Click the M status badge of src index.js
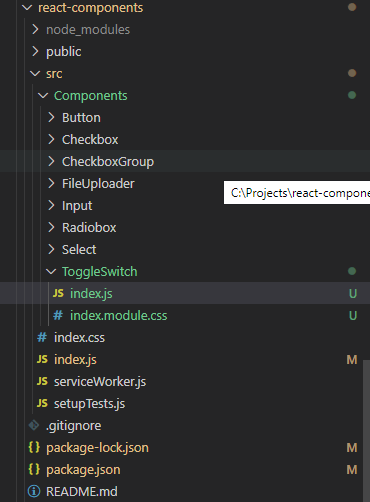 pyautogui.click(x=352, y=360)
